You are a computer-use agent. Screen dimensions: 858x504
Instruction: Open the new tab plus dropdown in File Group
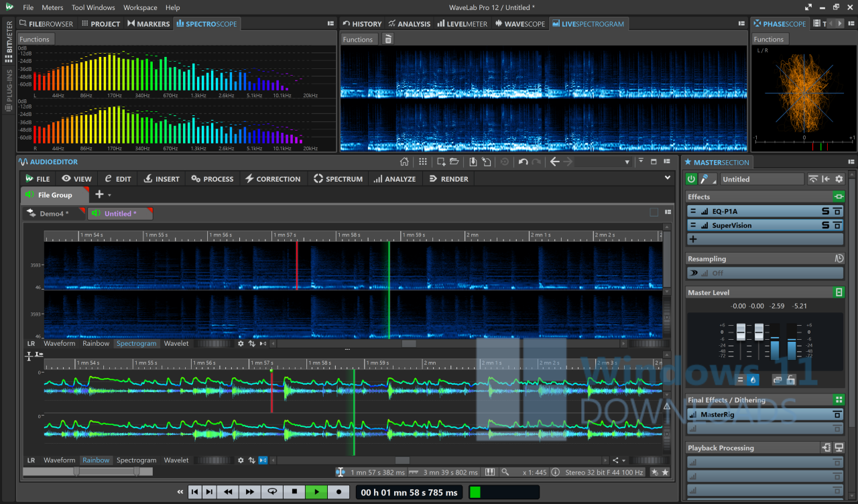pos(103,194)
